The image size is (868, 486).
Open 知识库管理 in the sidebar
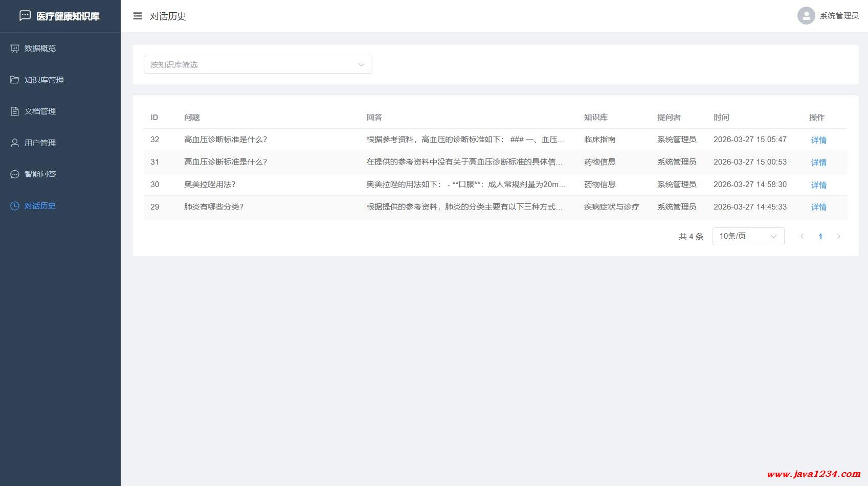(x=44, y=80)
